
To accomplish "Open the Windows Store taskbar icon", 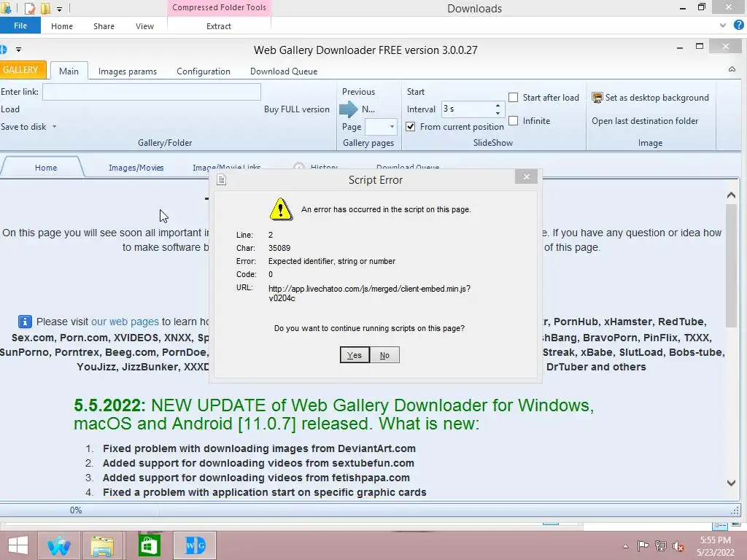I will point(149,545).
